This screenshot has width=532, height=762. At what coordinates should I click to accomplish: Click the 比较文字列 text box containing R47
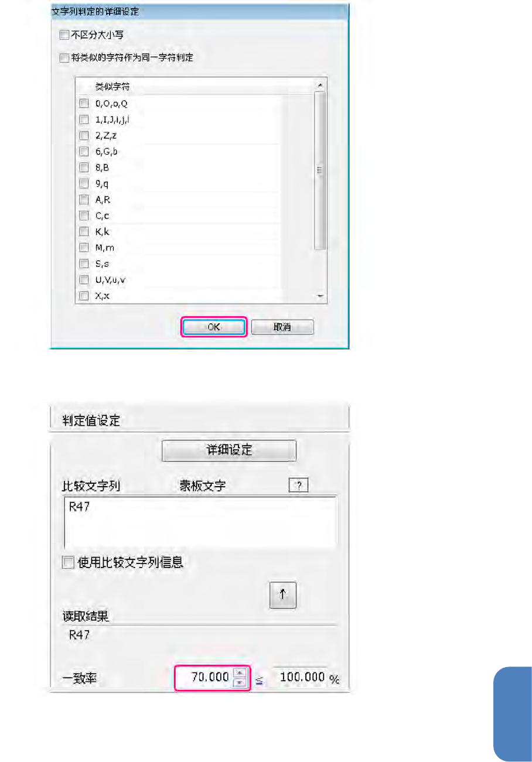click(199, 523)
